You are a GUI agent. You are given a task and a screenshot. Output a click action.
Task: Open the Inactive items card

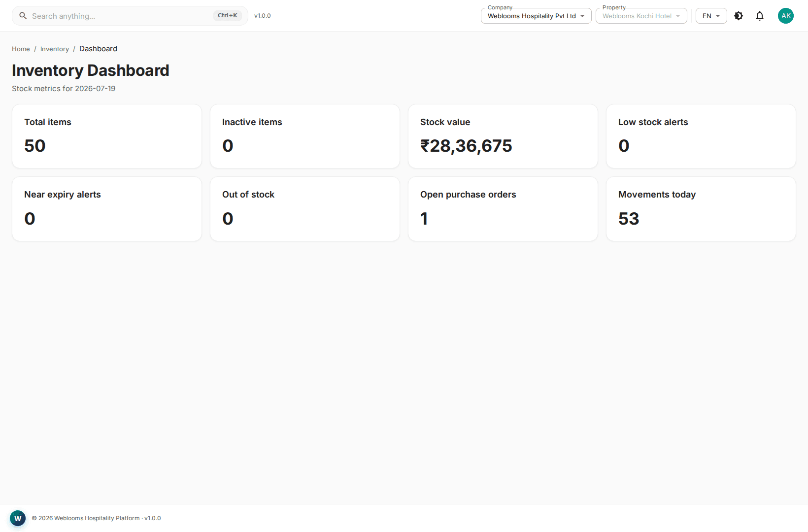(x=305, y=136)
